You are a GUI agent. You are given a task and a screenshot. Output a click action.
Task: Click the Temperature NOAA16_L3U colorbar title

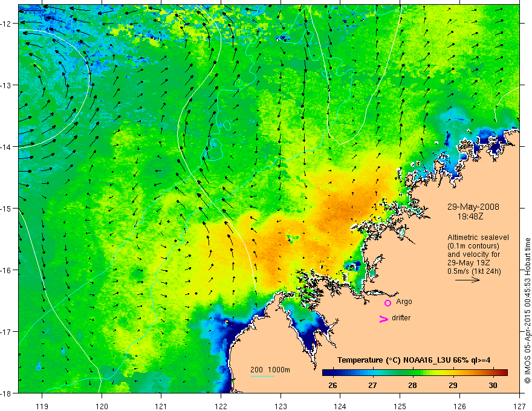tap(414, 360)
